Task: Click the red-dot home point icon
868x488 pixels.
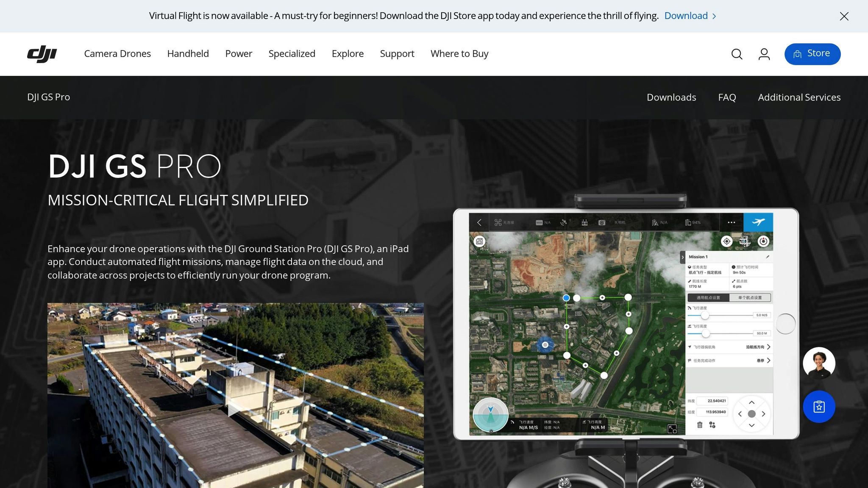Action: (763, 241)
